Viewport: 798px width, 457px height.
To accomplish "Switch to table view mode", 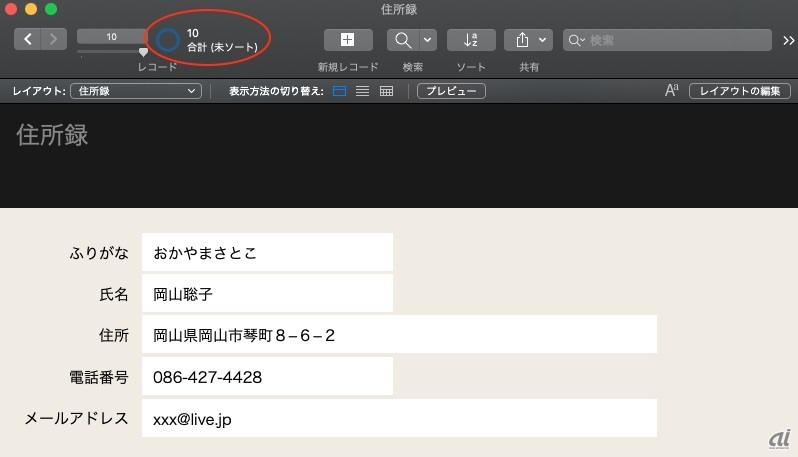I will [x=386, y=91].
